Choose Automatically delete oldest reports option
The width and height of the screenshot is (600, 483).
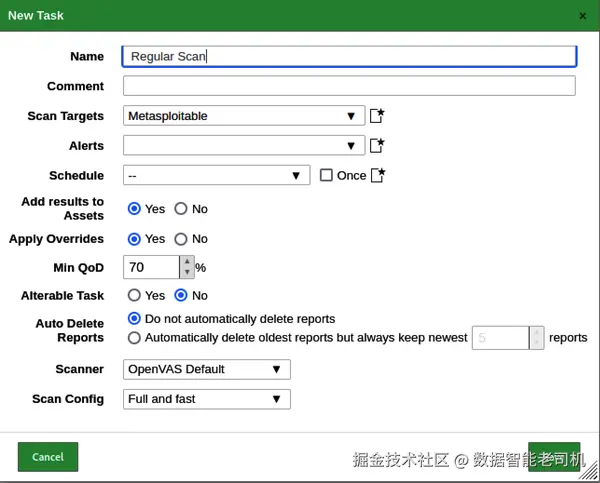(134, 338)
